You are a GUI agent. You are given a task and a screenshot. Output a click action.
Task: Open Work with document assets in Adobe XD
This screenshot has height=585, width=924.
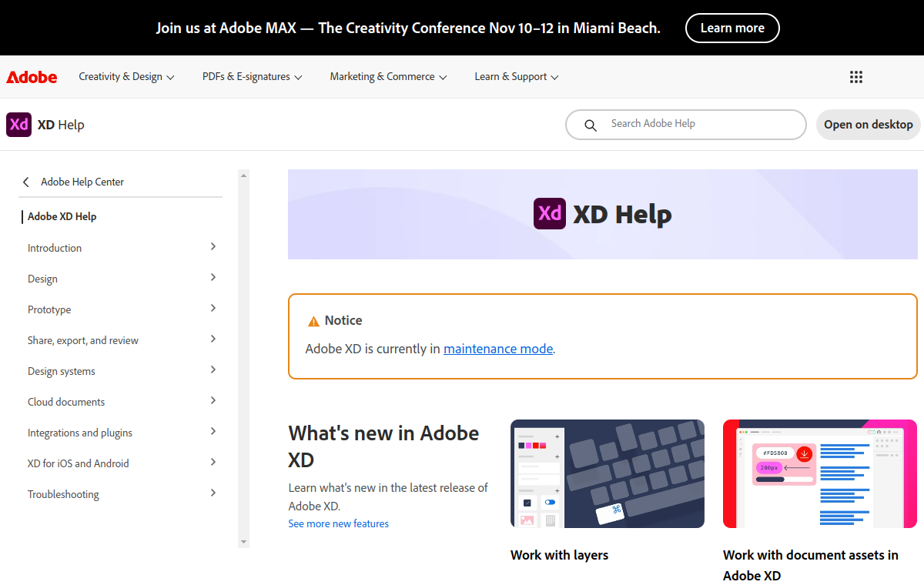click(811, 565)
